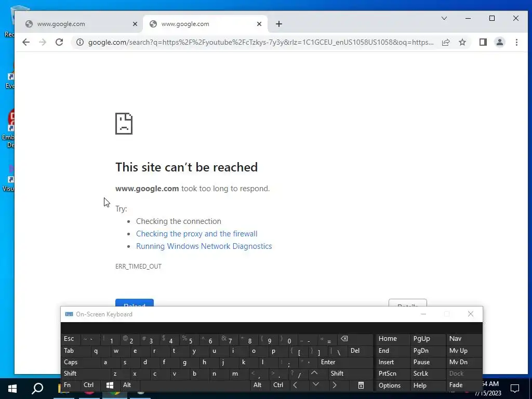Tap the PrtScn key on On-Screen Keyboard
Image resolution: width=532 pixels, height=399 pixels.
[393, 374]
